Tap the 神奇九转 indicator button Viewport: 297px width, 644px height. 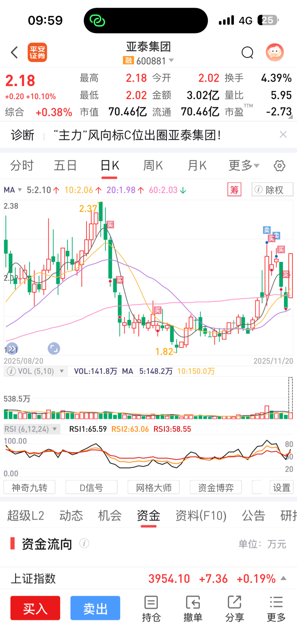click(29, 487)
